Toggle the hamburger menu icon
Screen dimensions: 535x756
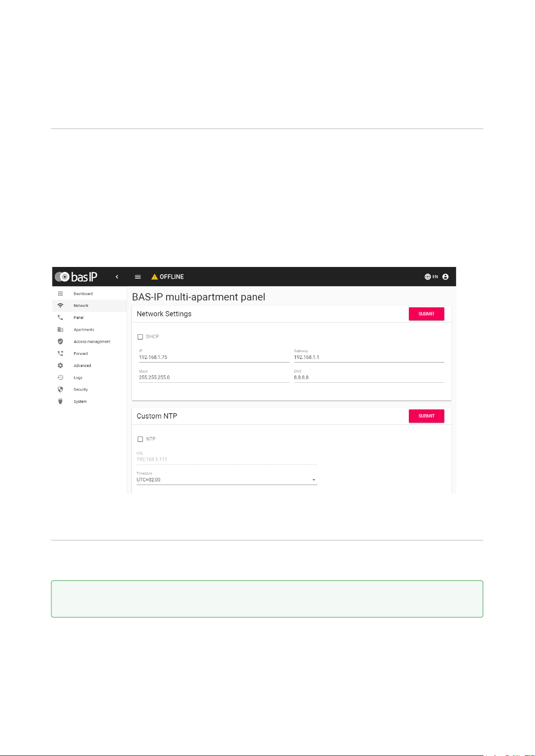pos(138,277)
